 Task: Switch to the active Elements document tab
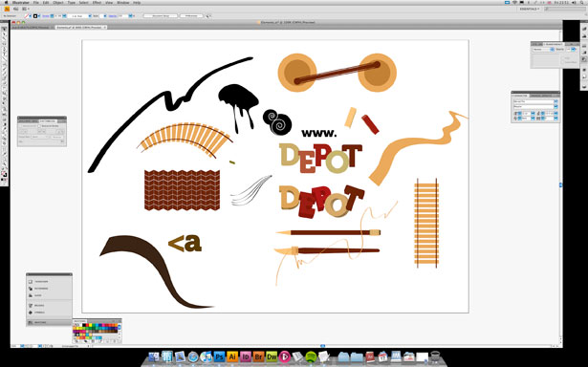coord(80,28)
